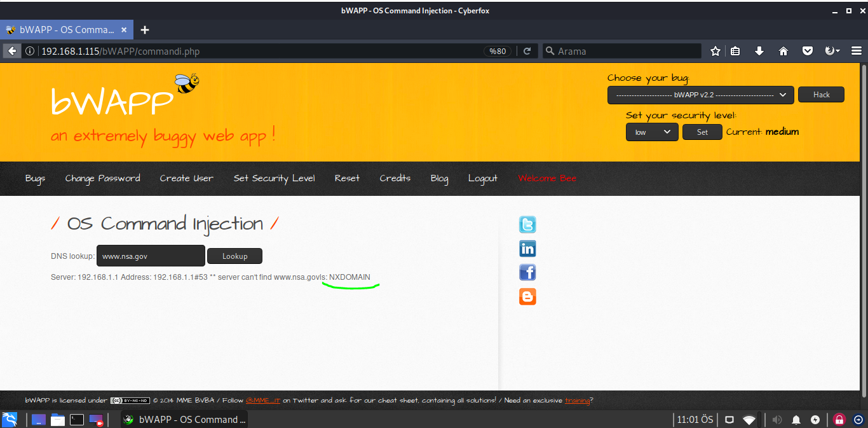Open the log out tray icon
The image size is (868, 428).
tap(858, 420)
